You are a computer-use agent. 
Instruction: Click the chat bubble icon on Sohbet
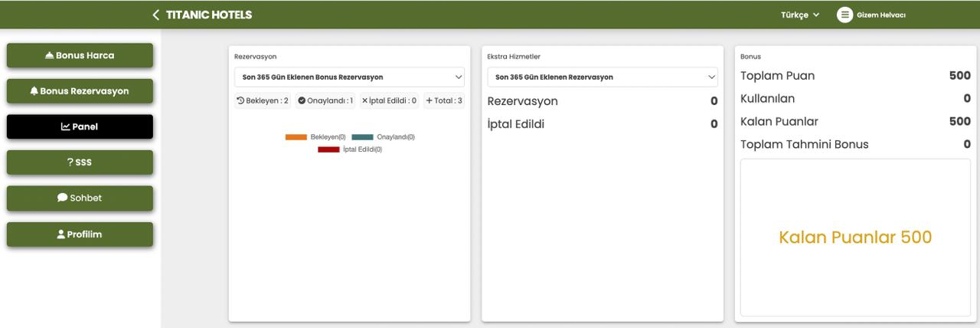click(x=62, y=198)
